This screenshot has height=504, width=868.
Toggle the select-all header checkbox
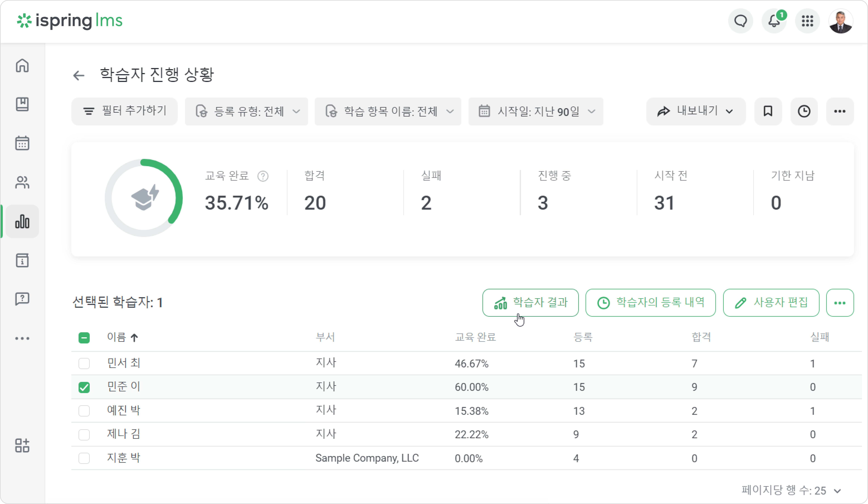(x=84, y=338)
